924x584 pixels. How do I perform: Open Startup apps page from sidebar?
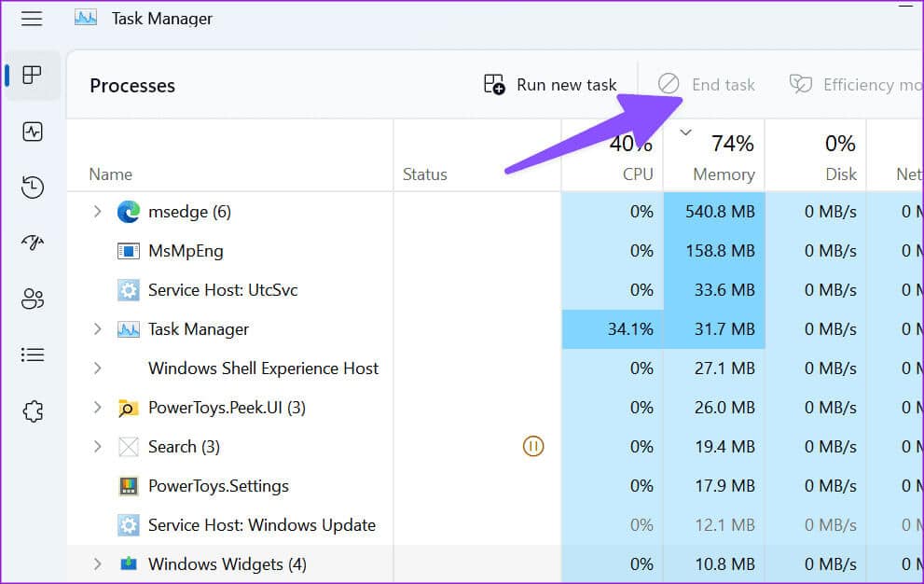point(33,243)
